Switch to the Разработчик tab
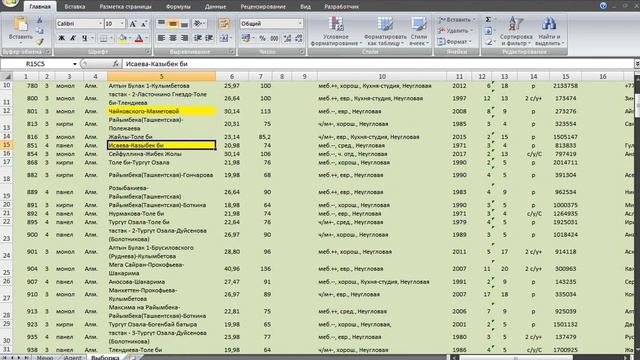The width and height of the screenshot is (640, 360). click(x=341, y=7)
